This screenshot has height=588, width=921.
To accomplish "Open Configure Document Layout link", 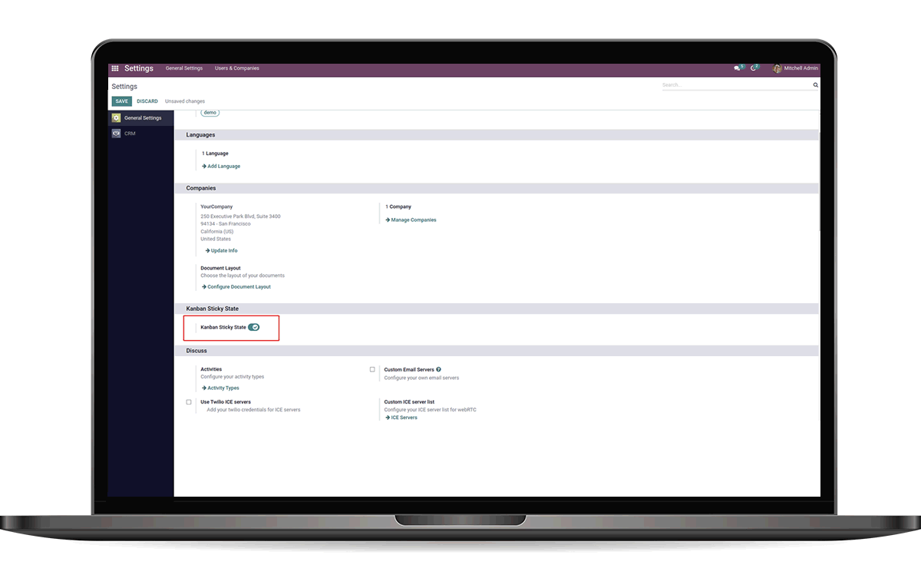I will pos(236,286).
